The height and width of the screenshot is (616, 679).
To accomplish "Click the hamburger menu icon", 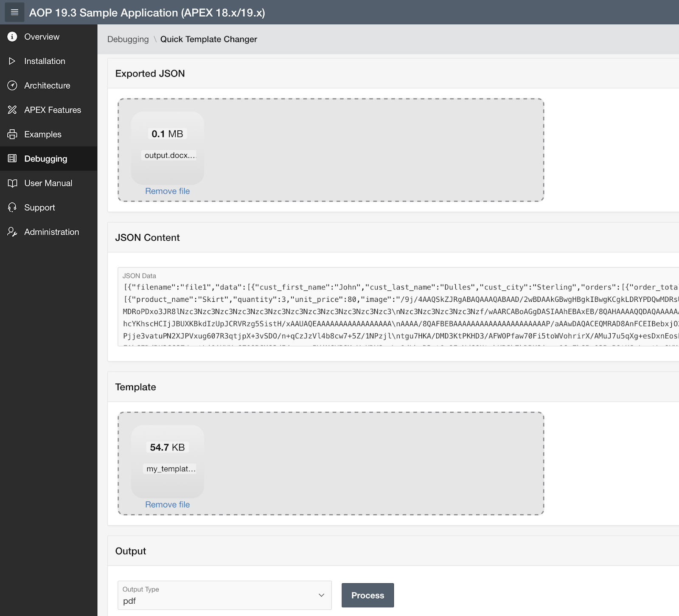I will pyautogui.click(x=14, y=12).
